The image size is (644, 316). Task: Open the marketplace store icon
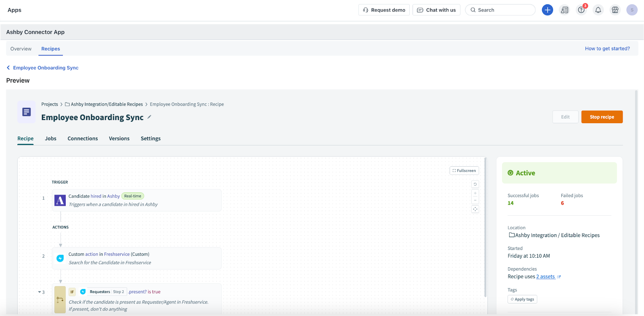tap(615, 10)
